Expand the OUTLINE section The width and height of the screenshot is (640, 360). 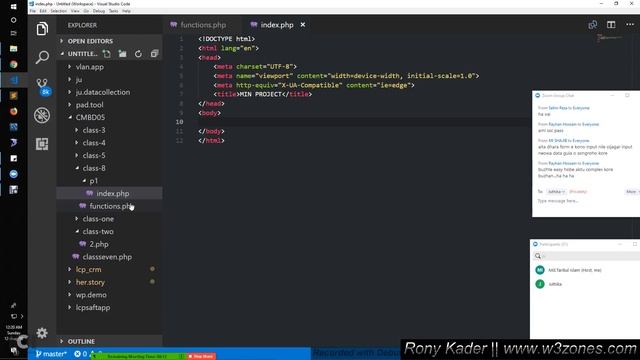click(x=109, y=341)
